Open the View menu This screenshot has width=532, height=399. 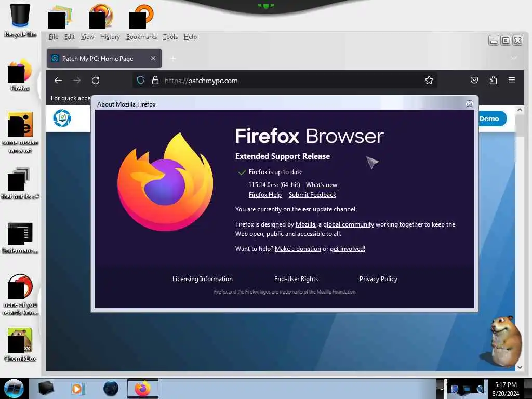(x=87, y=37)
